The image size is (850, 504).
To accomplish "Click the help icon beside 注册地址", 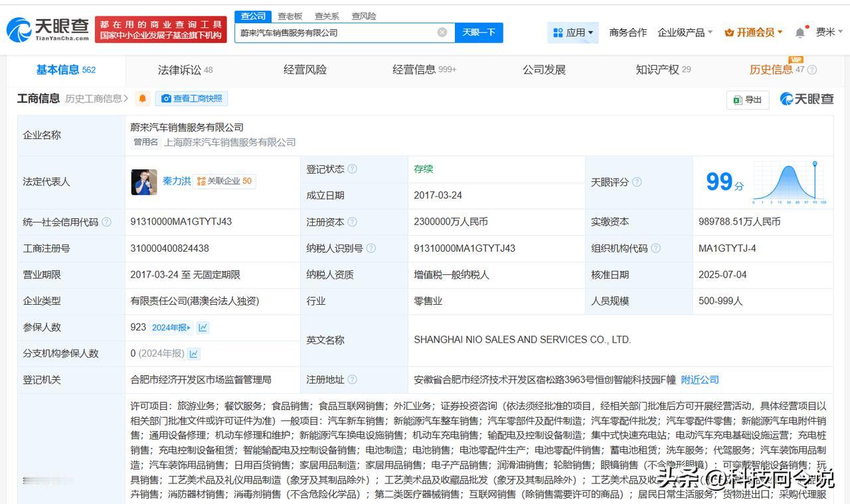I will pos(352,380).
